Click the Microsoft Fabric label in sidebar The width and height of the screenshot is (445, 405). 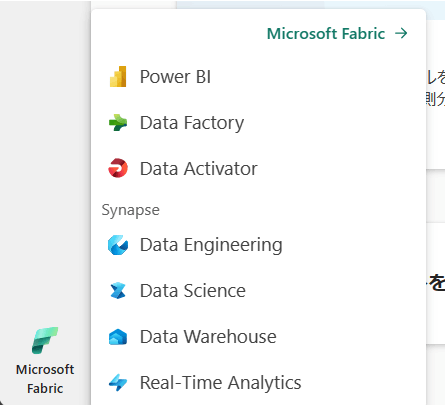[45, 379]
